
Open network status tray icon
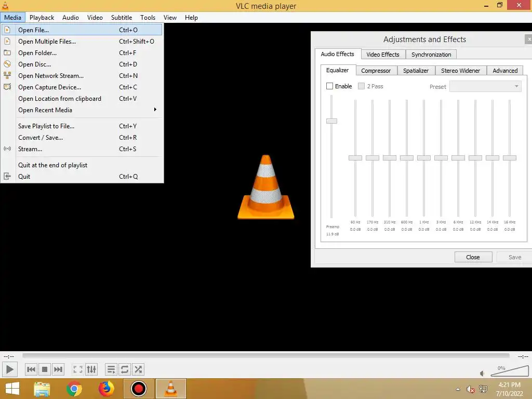click(483, 389)
